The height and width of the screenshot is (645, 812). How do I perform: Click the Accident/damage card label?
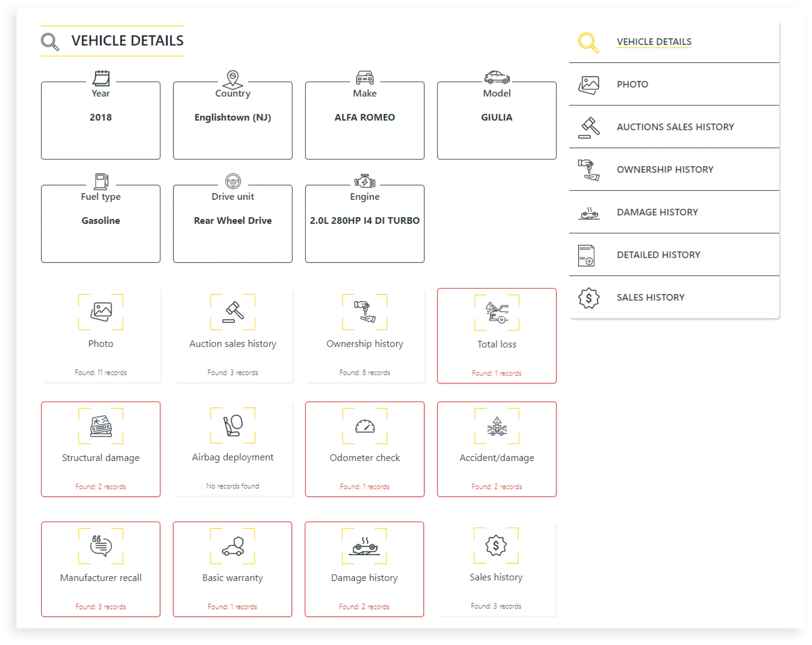[x=497, y=458]
